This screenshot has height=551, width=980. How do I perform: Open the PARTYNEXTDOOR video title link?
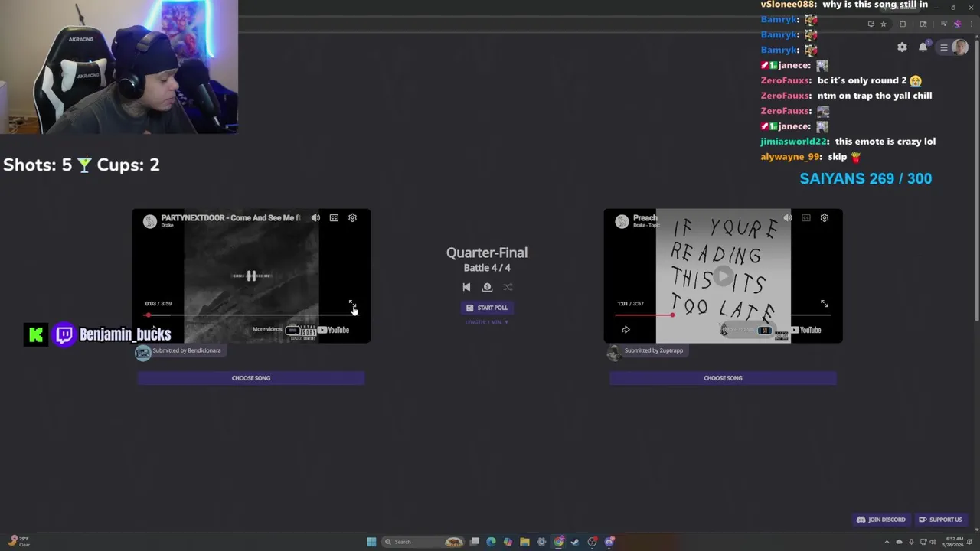click(x=230, y=217)
